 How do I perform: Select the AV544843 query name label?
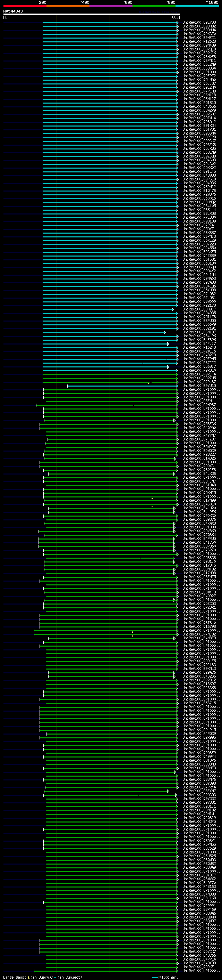[13, 11]
